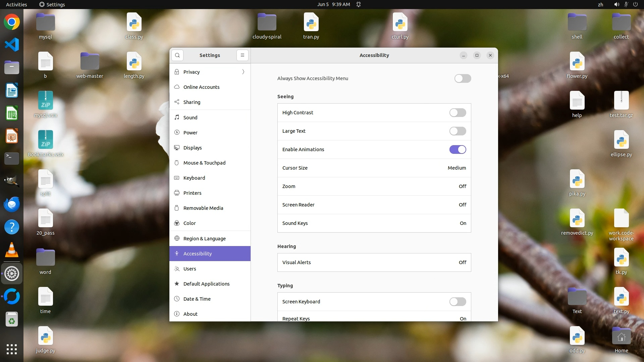Screen dimensions: 644x362
Task: Expand Privacy submenu chevron
Action: (x=243, y=72)
